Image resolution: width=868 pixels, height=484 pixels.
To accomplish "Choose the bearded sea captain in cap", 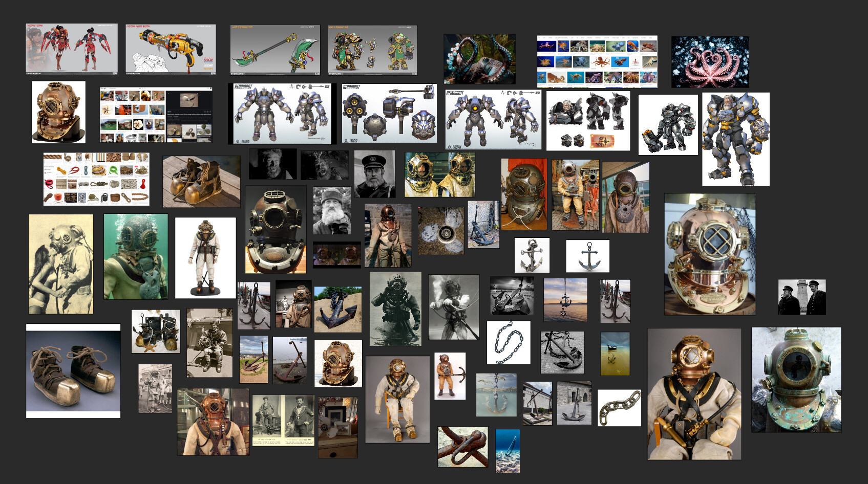I will click(374, 174).
